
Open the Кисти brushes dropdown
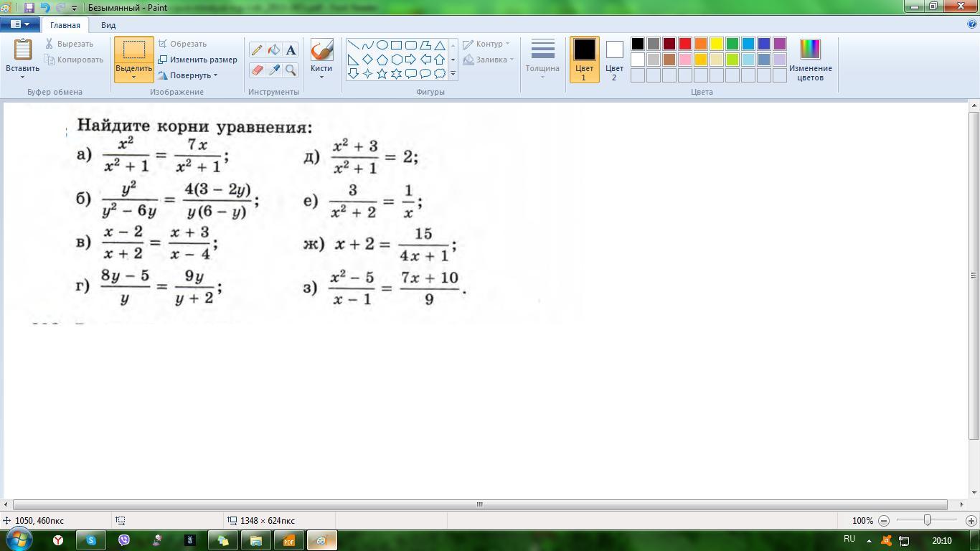pyautogui.click(x=321, y=76)
